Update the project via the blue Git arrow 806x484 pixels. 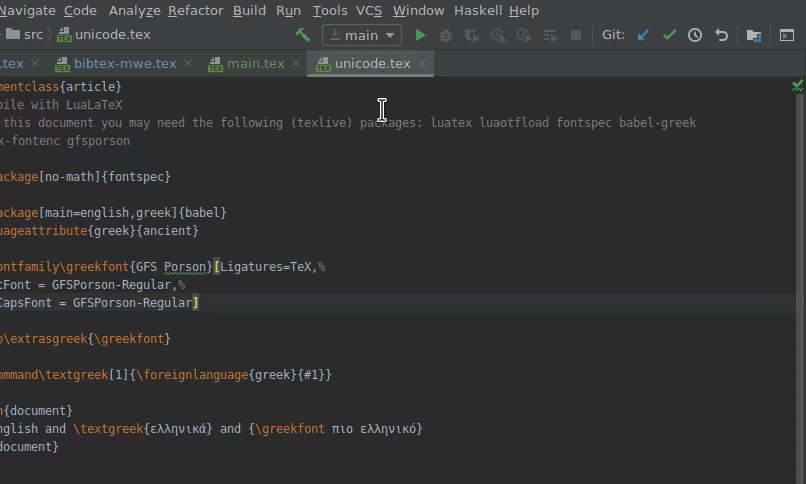[x=643, y=35]
